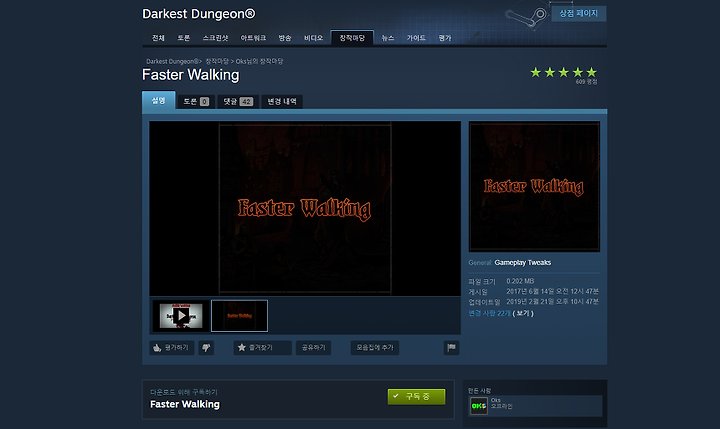Click the 공유하기 share button

[x=313, y=348]
